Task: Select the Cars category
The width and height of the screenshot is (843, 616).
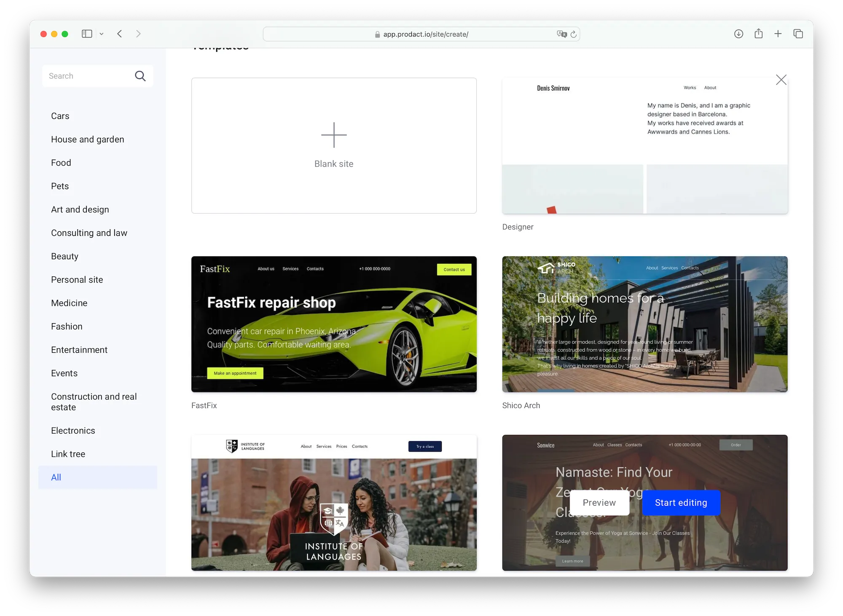Action: 60,116
